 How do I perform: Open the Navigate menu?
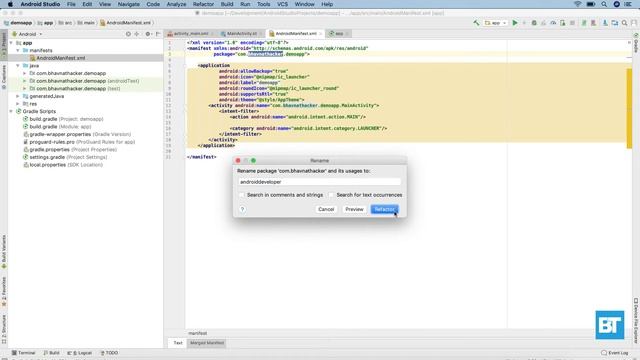click(129, 4)
